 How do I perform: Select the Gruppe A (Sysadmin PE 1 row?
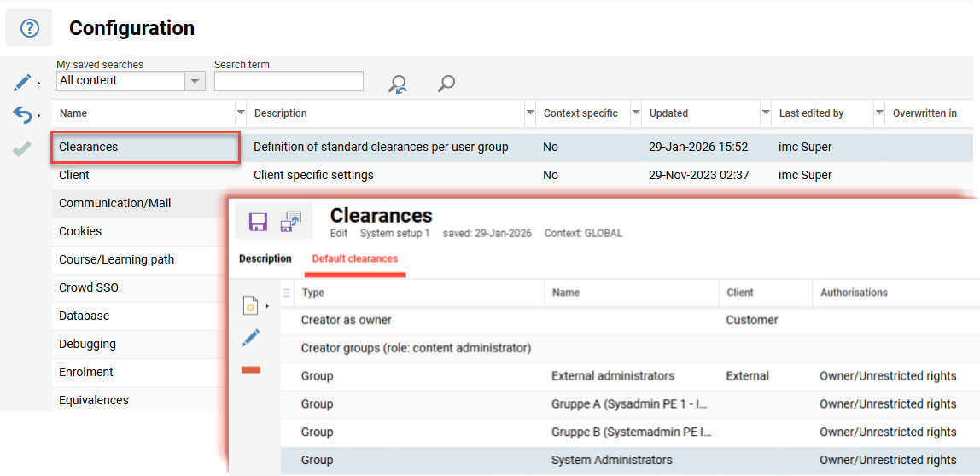click(628, 404)
